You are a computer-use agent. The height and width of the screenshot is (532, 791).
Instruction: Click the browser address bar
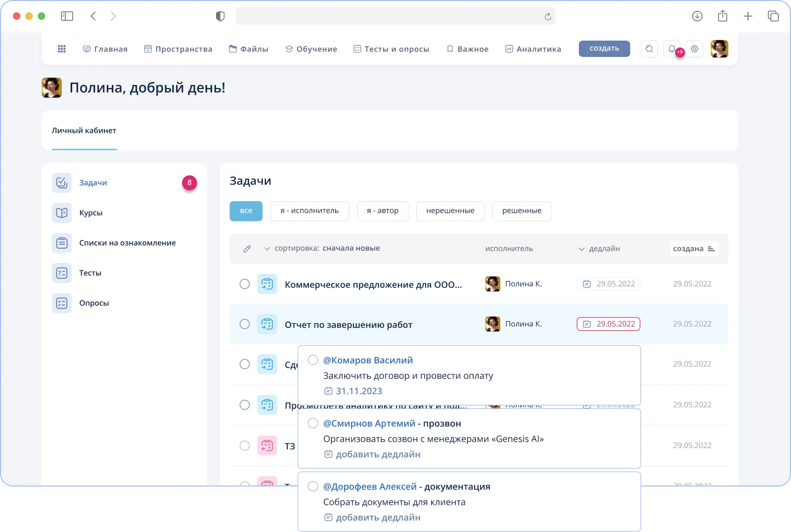[x=395, y=16]
